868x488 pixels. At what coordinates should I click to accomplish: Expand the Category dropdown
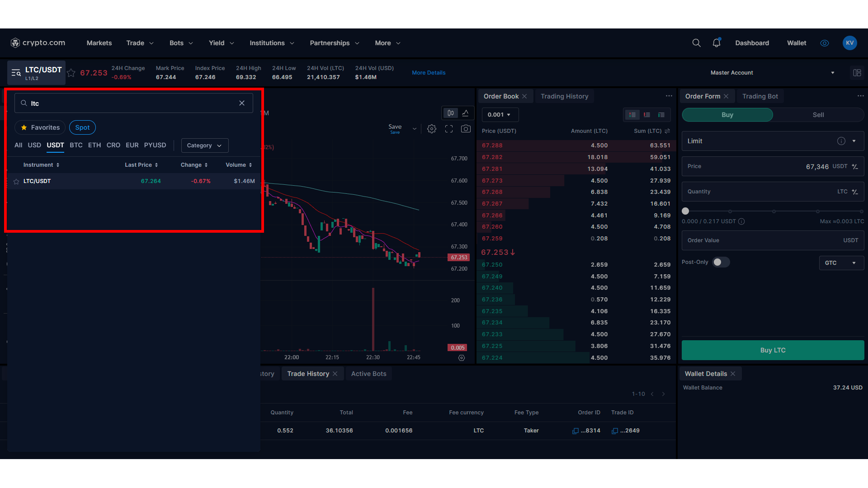pos(204,145)
